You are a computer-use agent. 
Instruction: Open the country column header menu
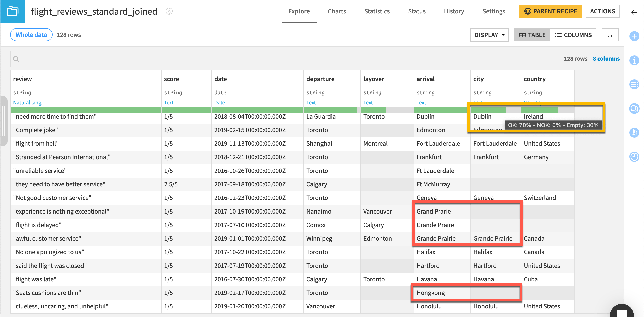click(x=535, y=79)
